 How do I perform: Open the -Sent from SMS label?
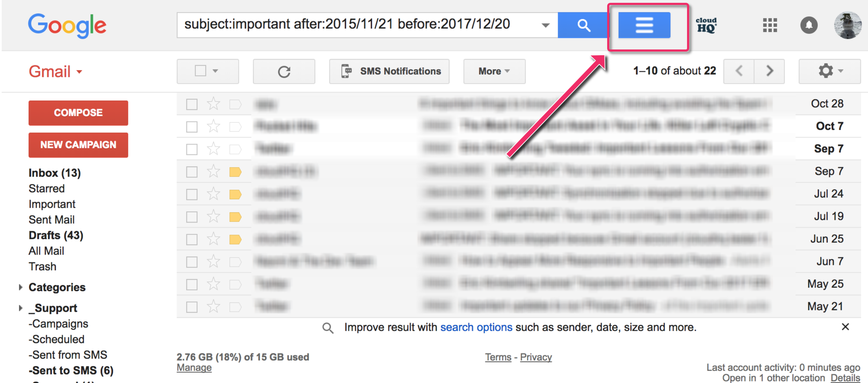point(68,354)
